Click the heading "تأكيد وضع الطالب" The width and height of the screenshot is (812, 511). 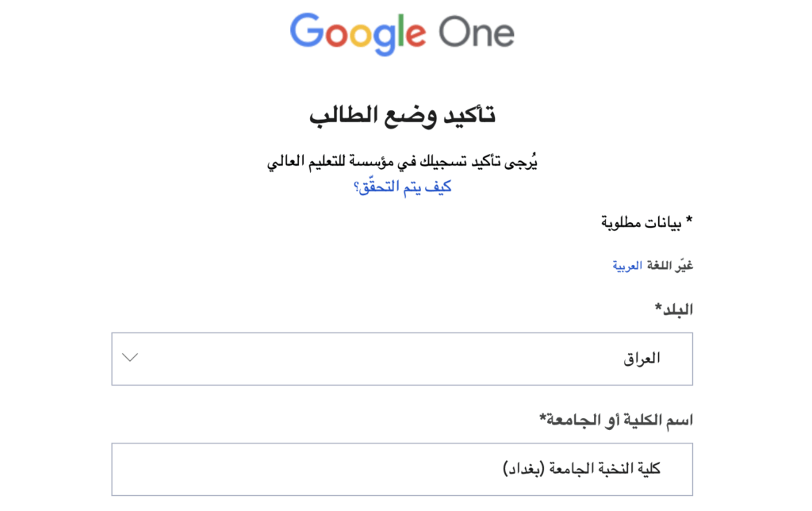point(402,115)
